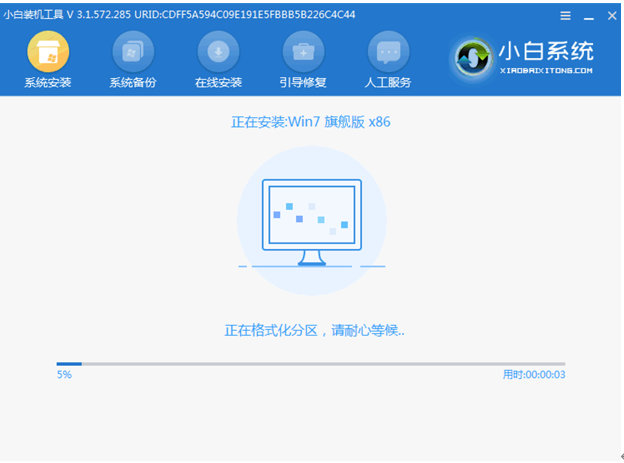
Task: Switch to the 系统安装 tab label
Action: (x=48, y=82)
